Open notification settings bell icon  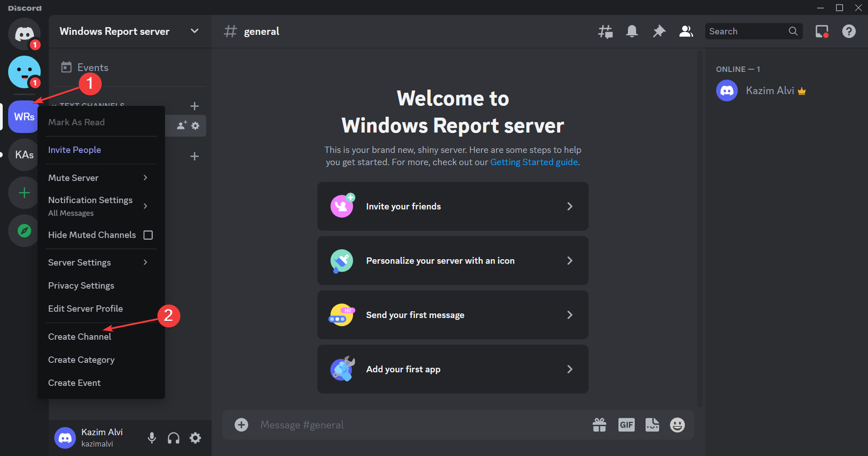[x=632, y=31]
